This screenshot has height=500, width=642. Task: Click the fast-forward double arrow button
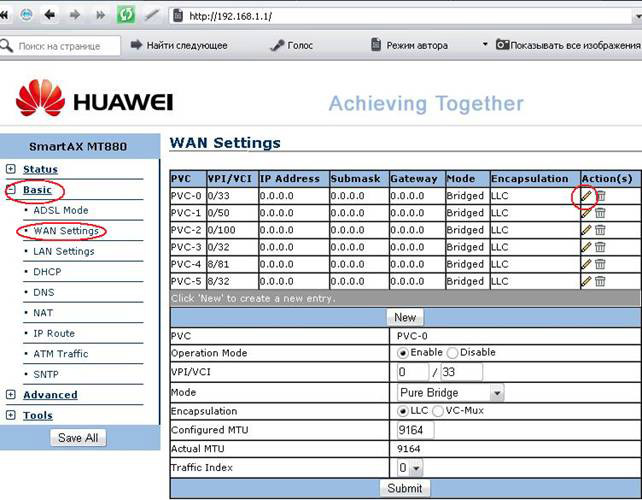[100, 15]
